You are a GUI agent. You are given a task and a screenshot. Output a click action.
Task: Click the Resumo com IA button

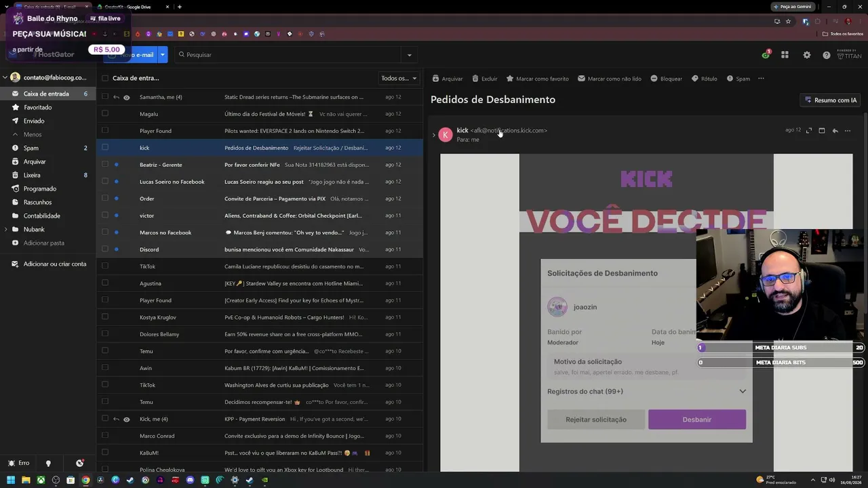(x=830, y=100)
